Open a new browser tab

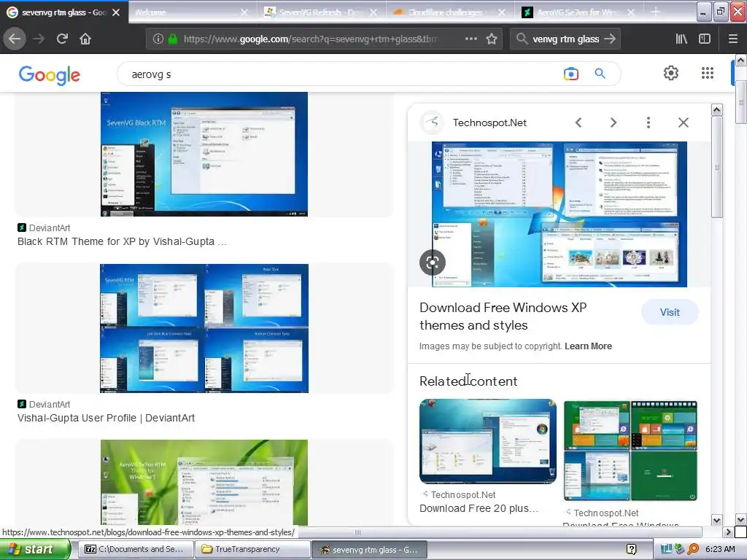[656, 12]
